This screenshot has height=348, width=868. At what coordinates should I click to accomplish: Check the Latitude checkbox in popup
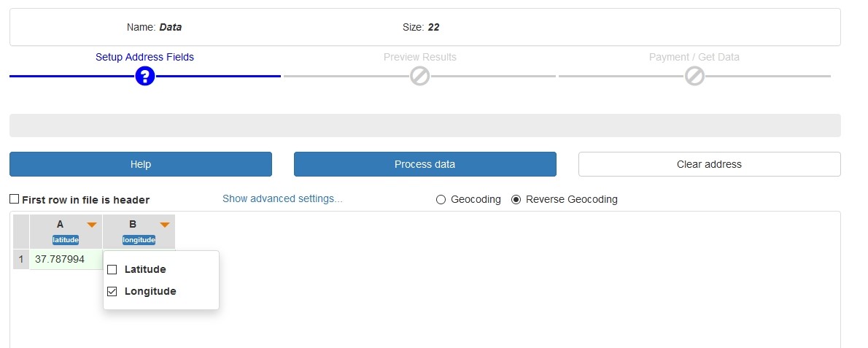click(112, 269)
